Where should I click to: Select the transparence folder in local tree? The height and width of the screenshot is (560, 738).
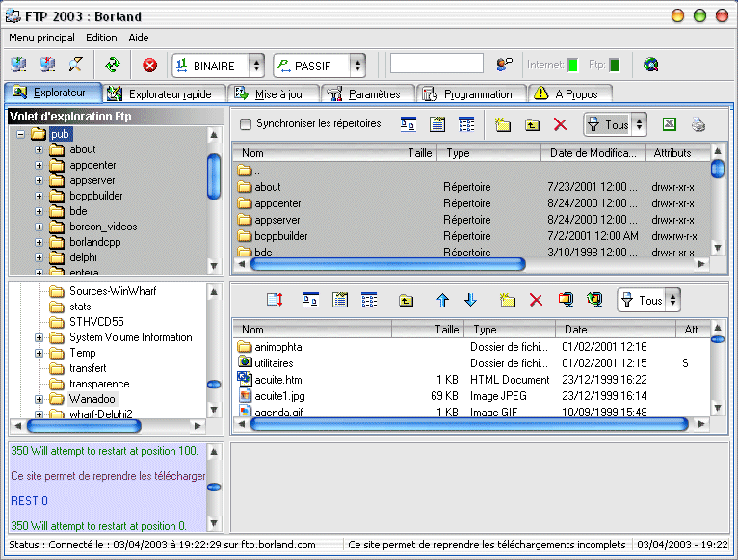coord(99,384)
